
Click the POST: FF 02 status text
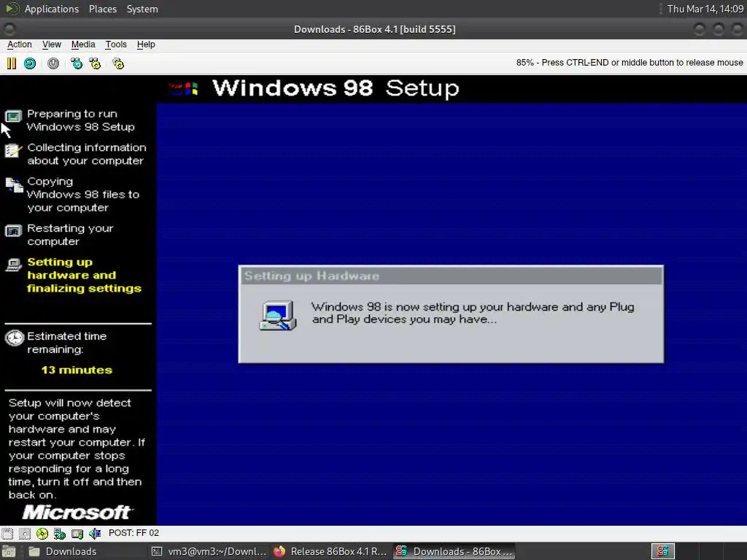[x=134, y=533]
